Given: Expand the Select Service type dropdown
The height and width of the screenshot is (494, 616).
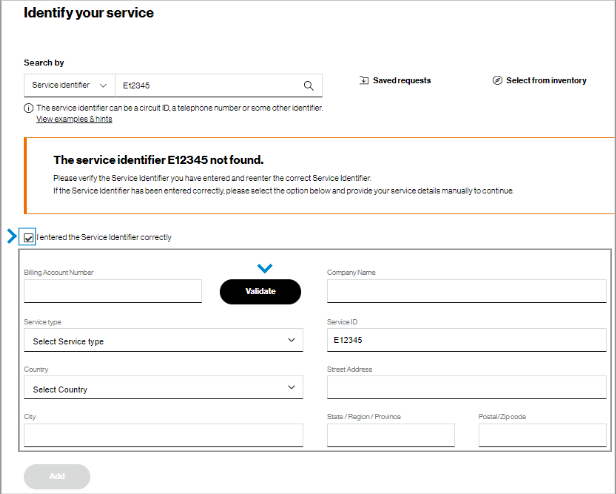Looking at the screenshot, I should (x=163, y=341).
